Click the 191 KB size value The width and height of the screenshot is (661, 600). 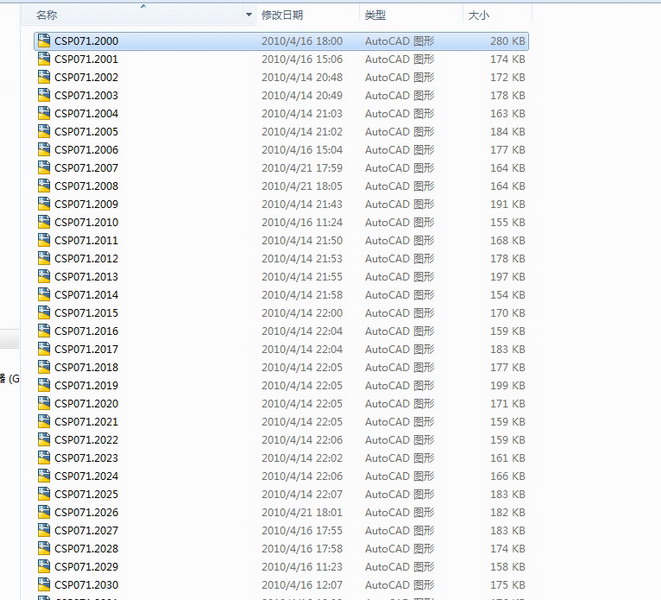pyautogui.click(x=508, y=204)
